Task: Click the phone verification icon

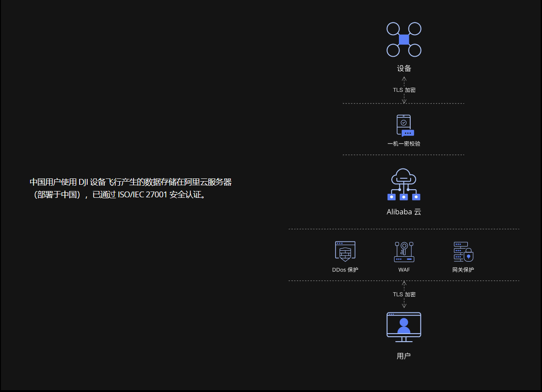Action: pyautogui.click(x=404, y=126)
